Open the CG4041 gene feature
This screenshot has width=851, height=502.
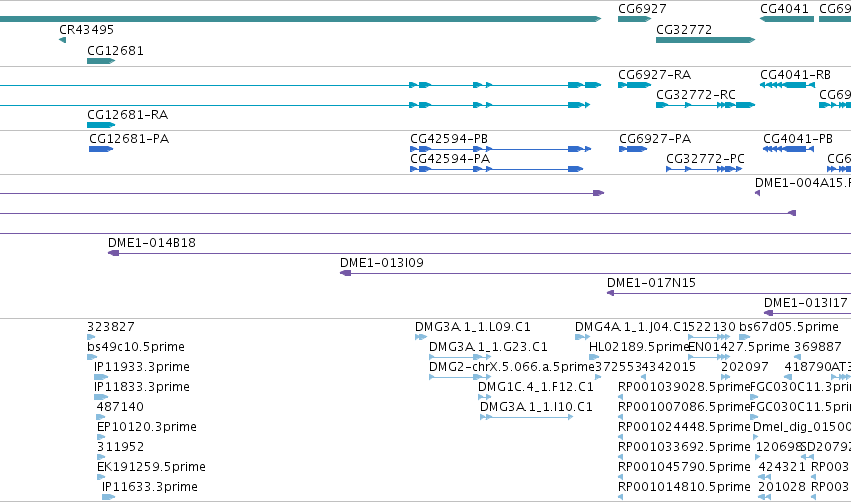786,19
